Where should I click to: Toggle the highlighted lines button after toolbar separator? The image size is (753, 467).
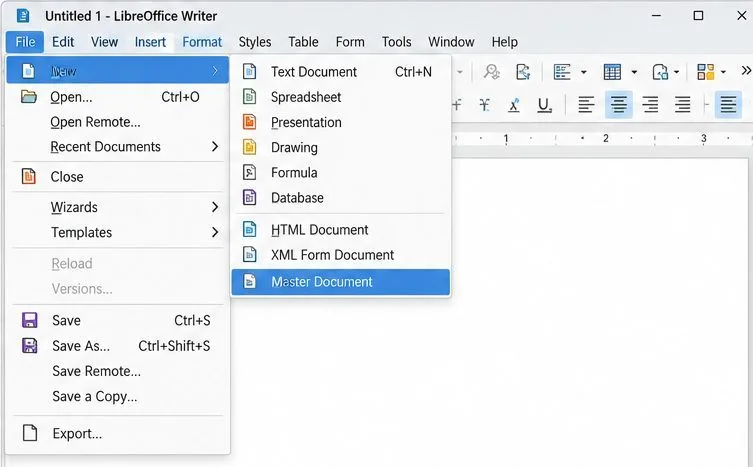point(729,104)
